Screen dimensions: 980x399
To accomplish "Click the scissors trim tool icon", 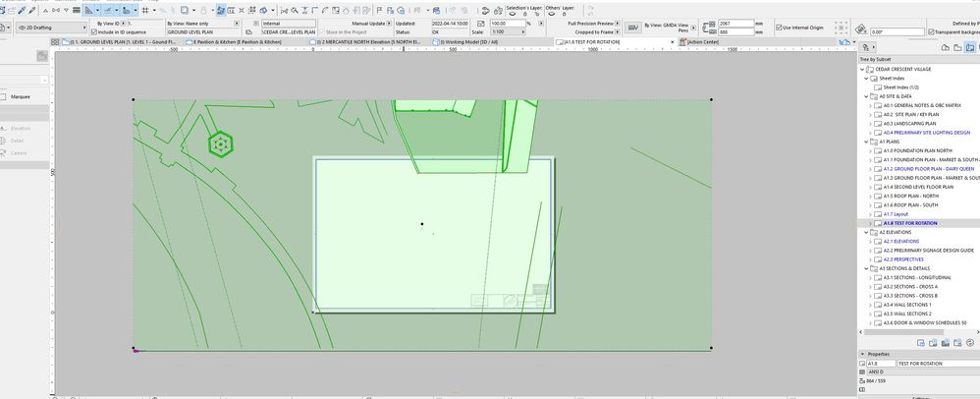I will (x=284, y=11).
